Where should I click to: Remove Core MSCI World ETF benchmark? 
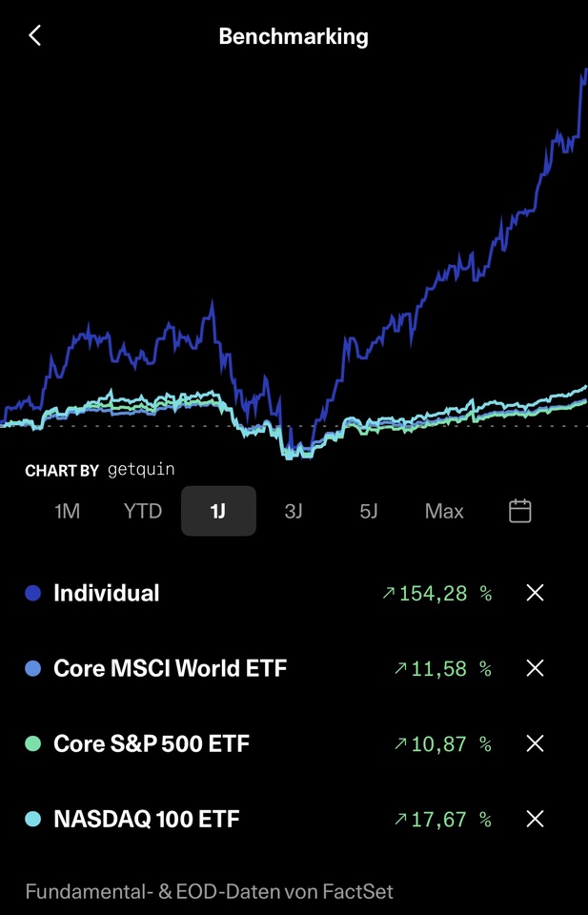pos(536,669)
